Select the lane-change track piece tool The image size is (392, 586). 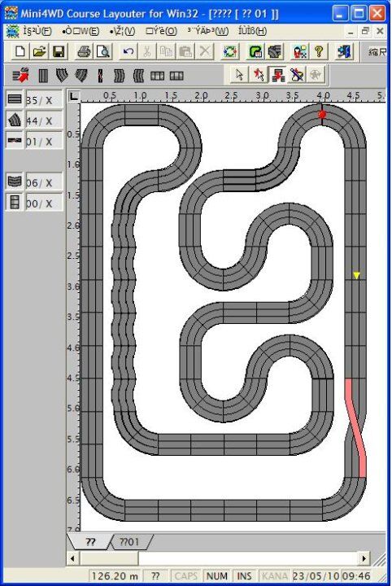100,76
